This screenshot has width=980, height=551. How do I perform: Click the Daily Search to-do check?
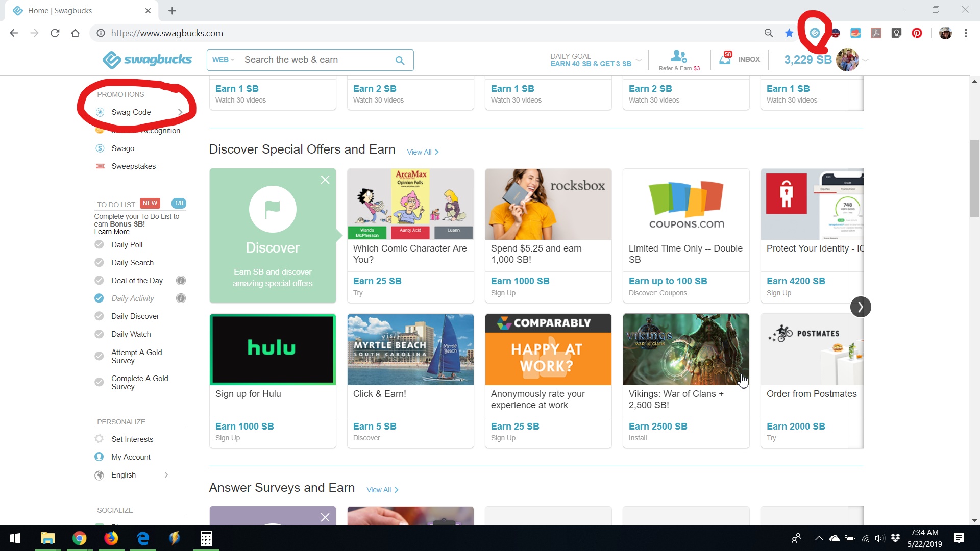99,263
